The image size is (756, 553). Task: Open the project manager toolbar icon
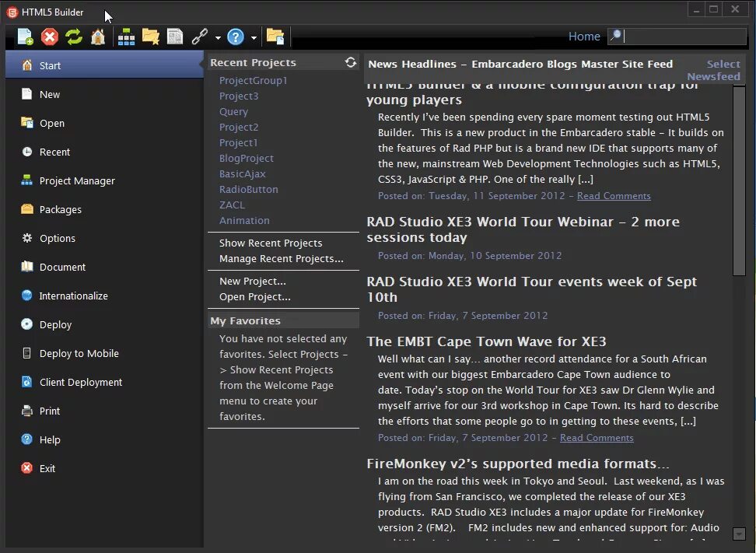pyautogui.click(x=126, y=37)
